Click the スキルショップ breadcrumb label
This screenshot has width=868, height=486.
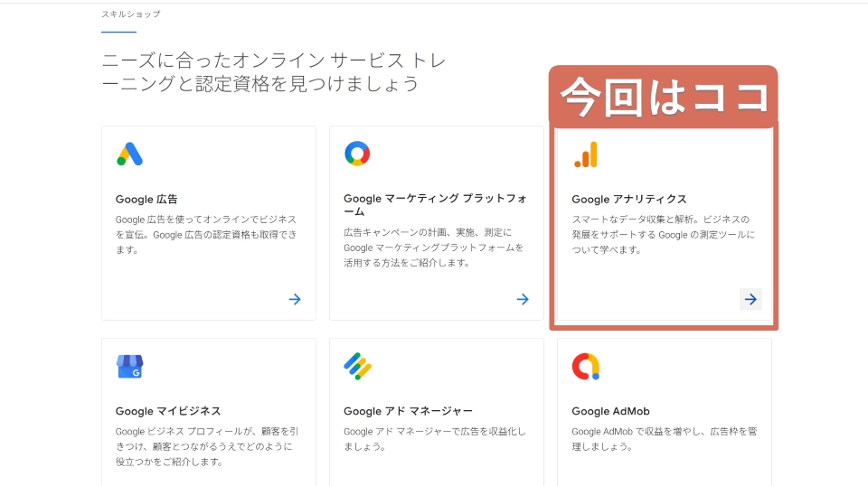click(x=131, y=14)
